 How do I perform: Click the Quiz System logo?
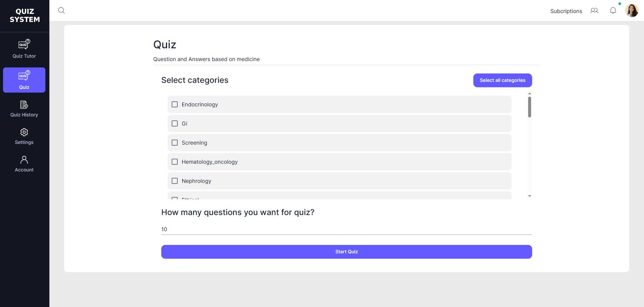(x=24, y=15)
